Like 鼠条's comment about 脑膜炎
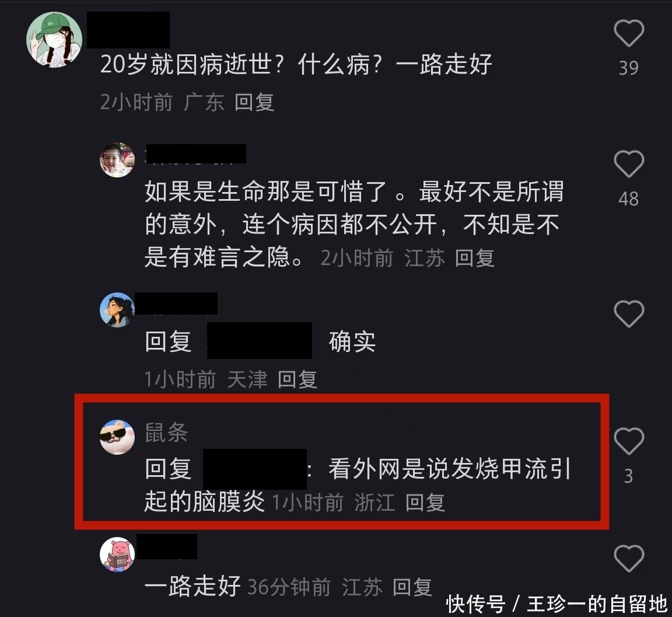Screen dimensions: 672x617 tap(629, 441)
